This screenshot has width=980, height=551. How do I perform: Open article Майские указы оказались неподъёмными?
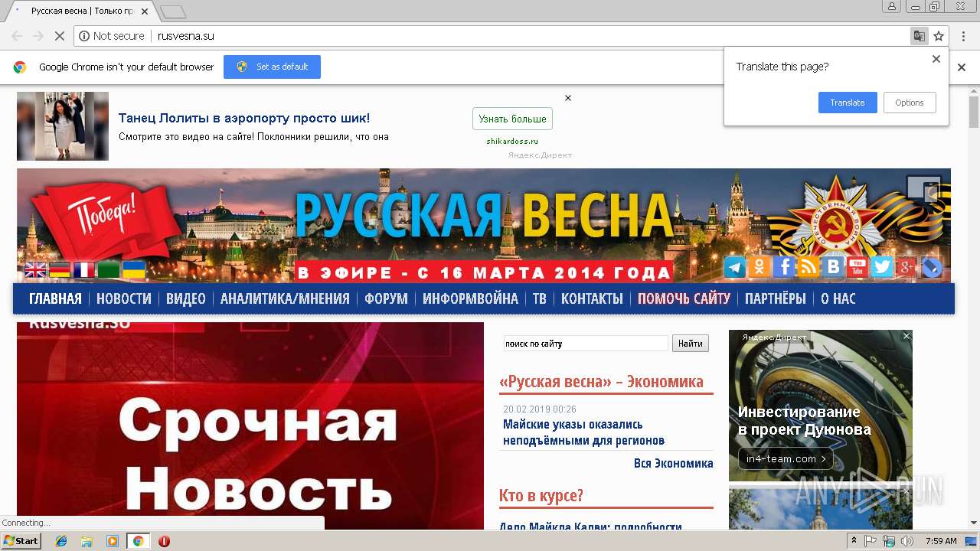click(583, 432)
